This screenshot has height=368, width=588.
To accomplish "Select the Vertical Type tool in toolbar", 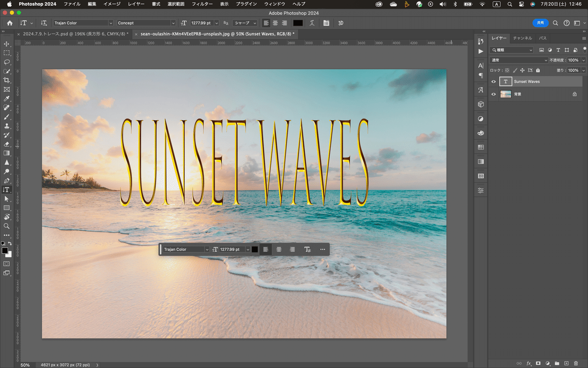I will (6, 190).
